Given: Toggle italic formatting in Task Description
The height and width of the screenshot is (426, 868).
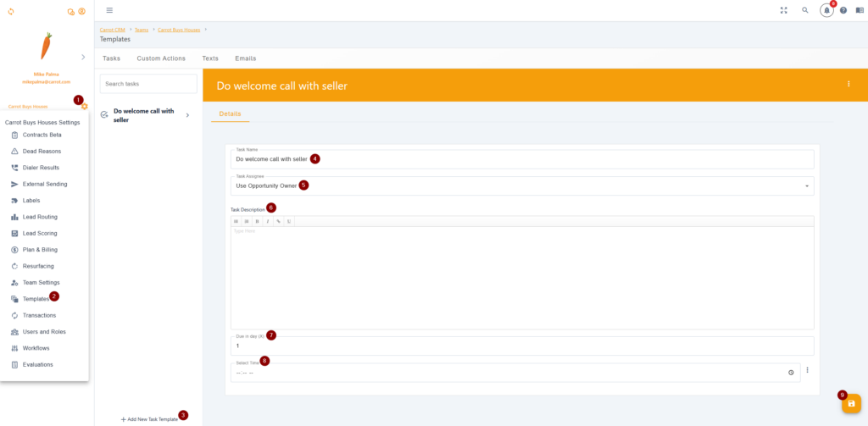Looking at the screenshot, I should click(x=268, y=221).
